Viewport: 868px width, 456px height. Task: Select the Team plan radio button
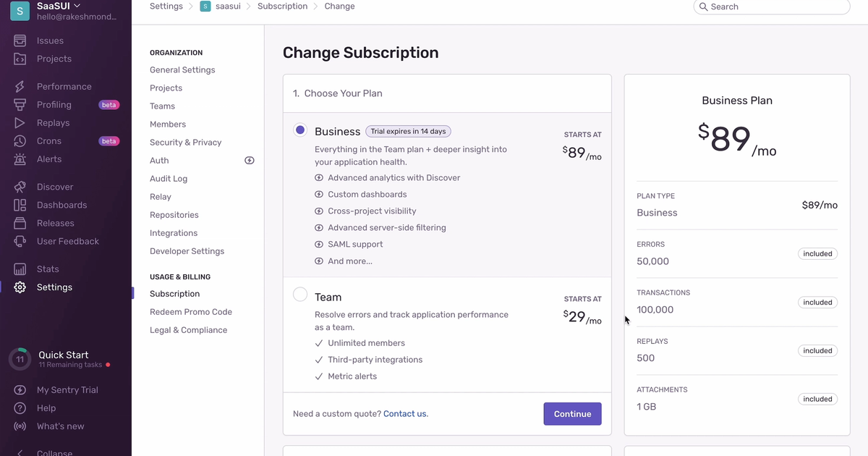(300, 295)
